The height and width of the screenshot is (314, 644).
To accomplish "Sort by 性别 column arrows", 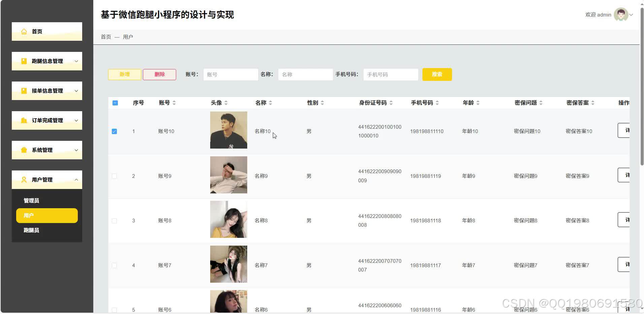I will pyautogui.click(x=322, y=103).
